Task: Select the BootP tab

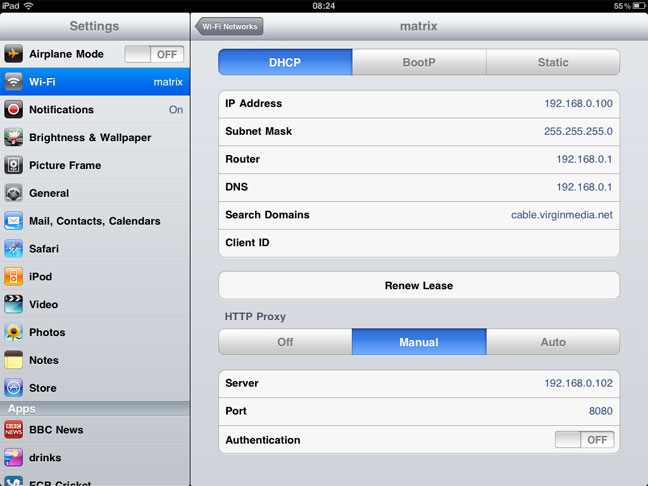Action: (x=419, y=62)
